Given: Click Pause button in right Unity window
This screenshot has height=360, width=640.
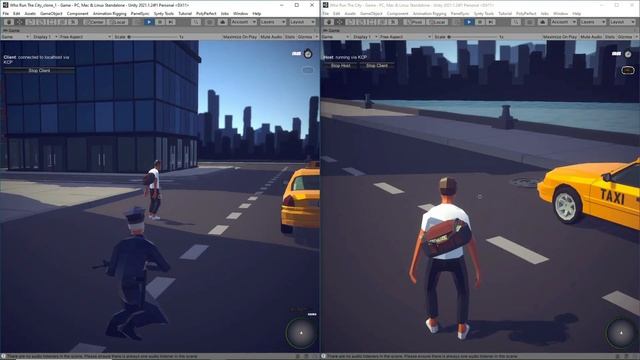Looking at the screenshot, I should pos(480,22).
